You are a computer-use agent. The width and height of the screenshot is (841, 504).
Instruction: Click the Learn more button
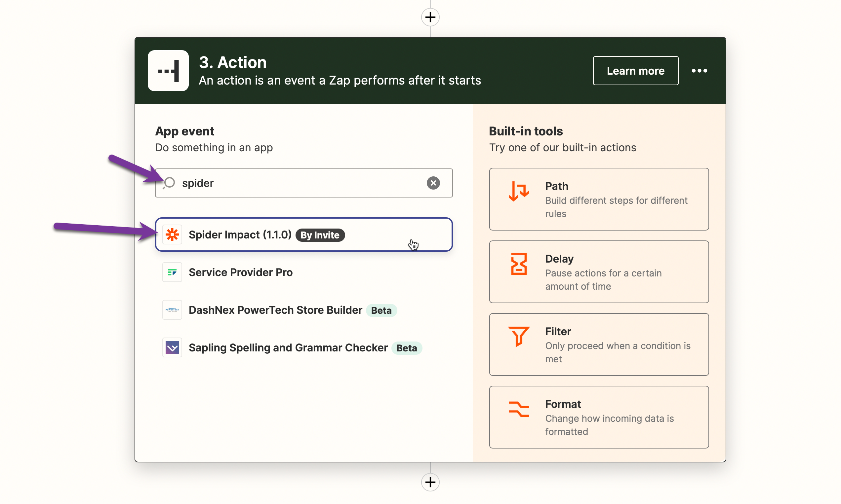point(635,71)
